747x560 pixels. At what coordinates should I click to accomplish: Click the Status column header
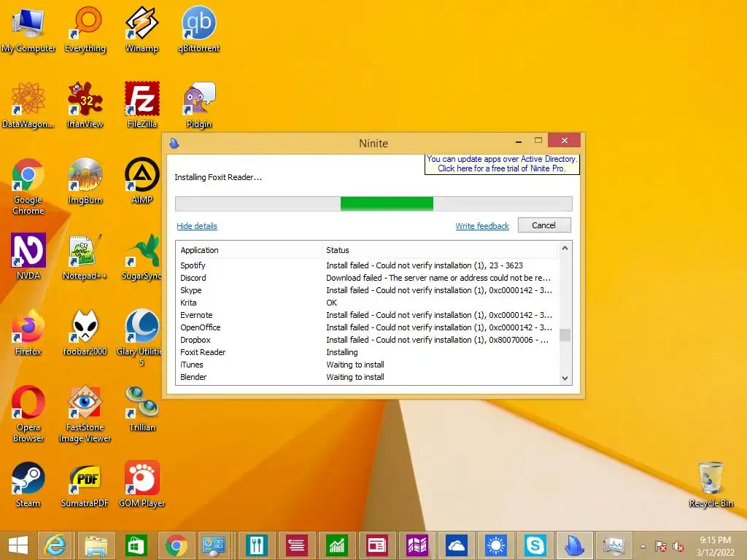click(x=439, y=250)
